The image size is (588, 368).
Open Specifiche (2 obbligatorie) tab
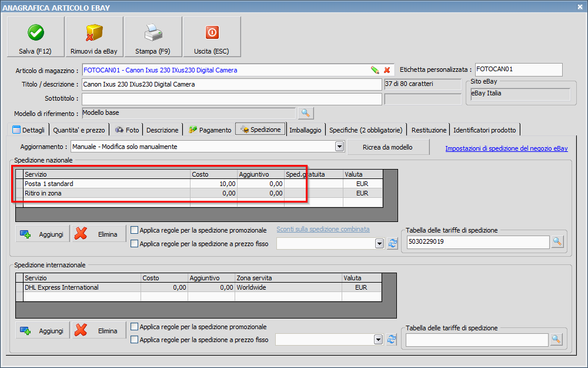coord(366,130)
